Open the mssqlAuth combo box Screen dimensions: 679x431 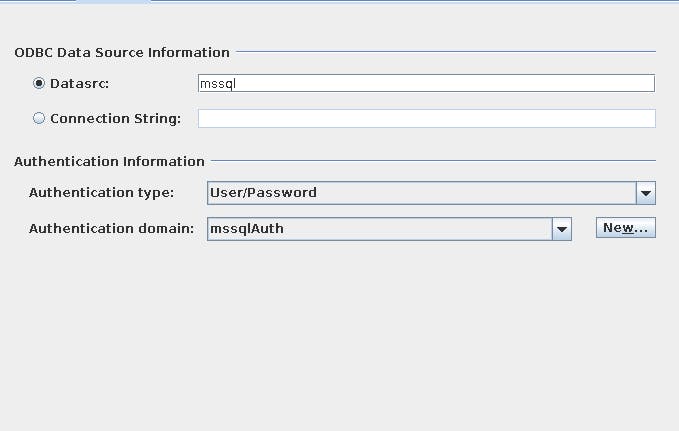[379, 229]
